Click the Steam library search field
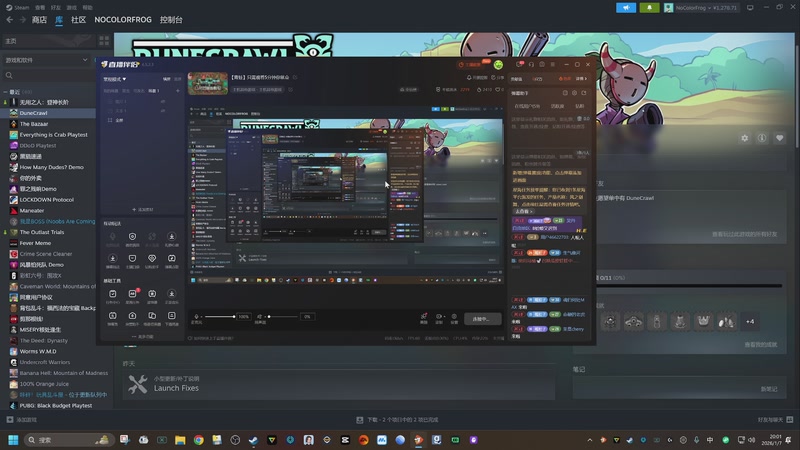 click(49, 76)
